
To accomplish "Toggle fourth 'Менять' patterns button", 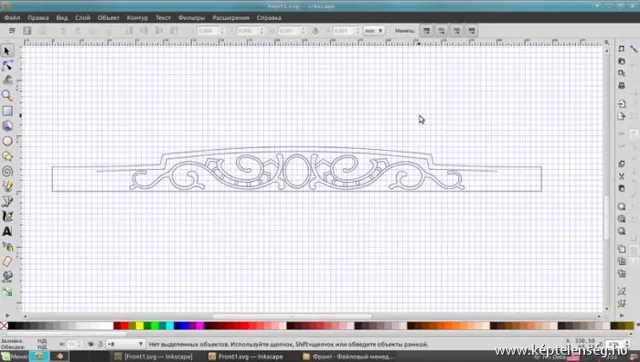I will pyautogui.click(x=471, y=31).
